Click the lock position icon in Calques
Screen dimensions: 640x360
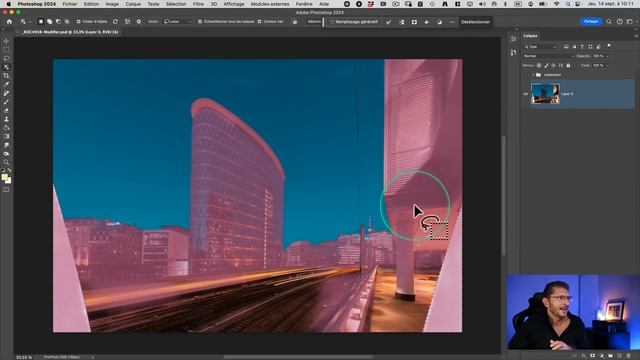click(x=553, y=65)
